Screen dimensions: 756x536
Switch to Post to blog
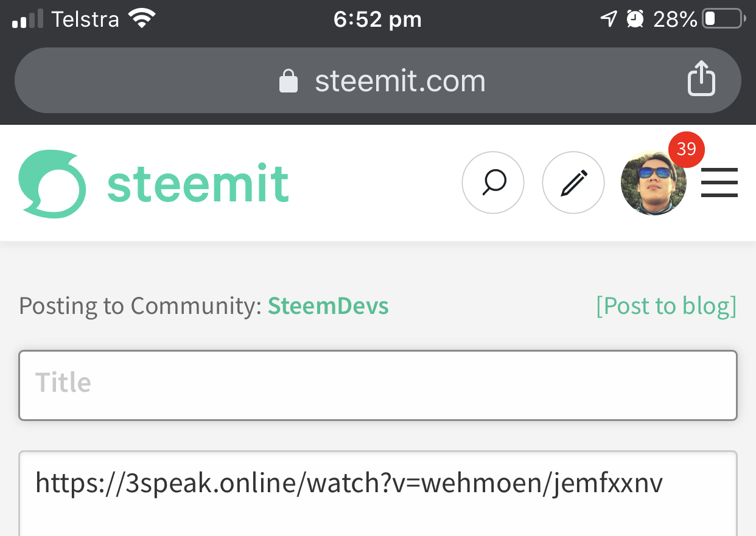point(667,306)
